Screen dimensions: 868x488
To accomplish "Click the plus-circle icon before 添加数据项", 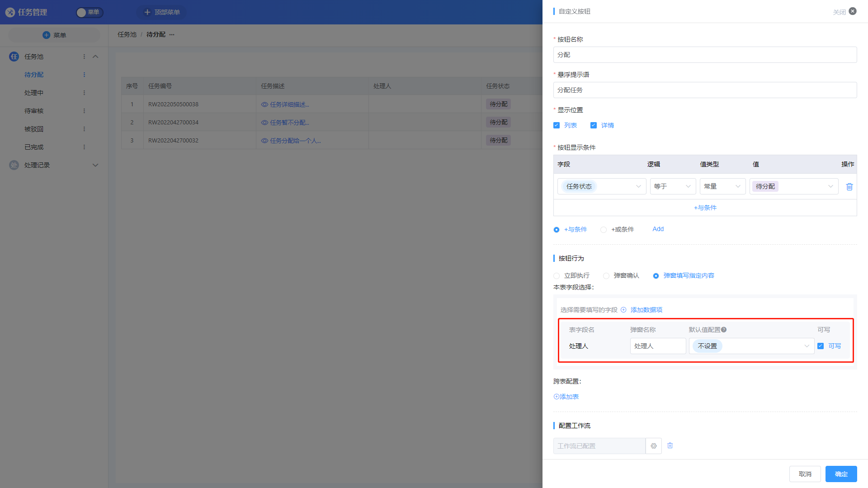I will (x=623, y=310).
